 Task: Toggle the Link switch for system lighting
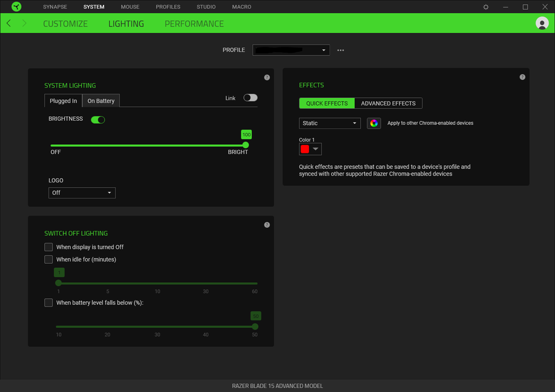(x=250, y=98)
